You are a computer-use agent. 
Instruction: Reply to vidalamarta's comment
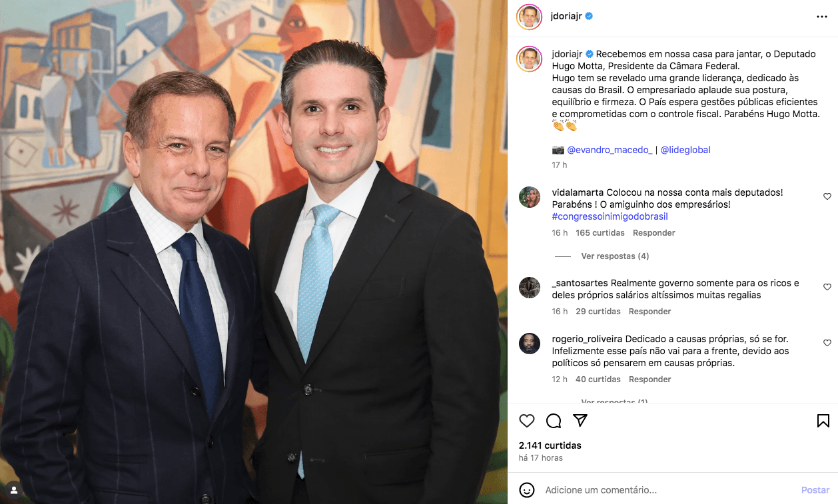tap(653, 233)
